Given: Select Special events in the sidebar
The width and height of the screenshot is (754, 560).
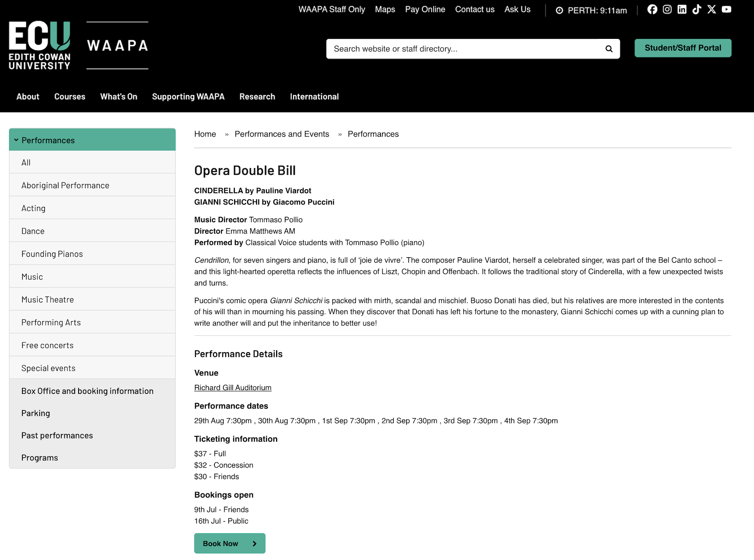Looking at the screenshot, I should [92, 368].
